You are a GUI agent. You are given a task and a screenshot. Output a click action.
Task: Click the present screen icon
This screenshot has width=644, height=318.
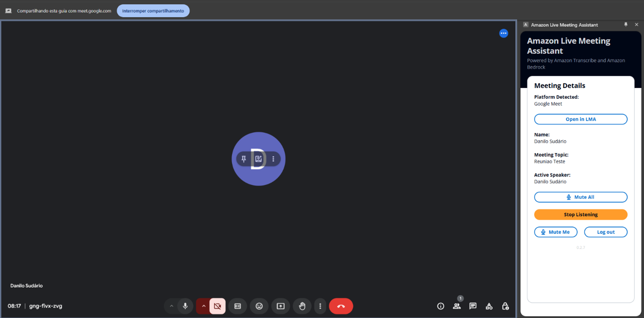tap(281, 306)
